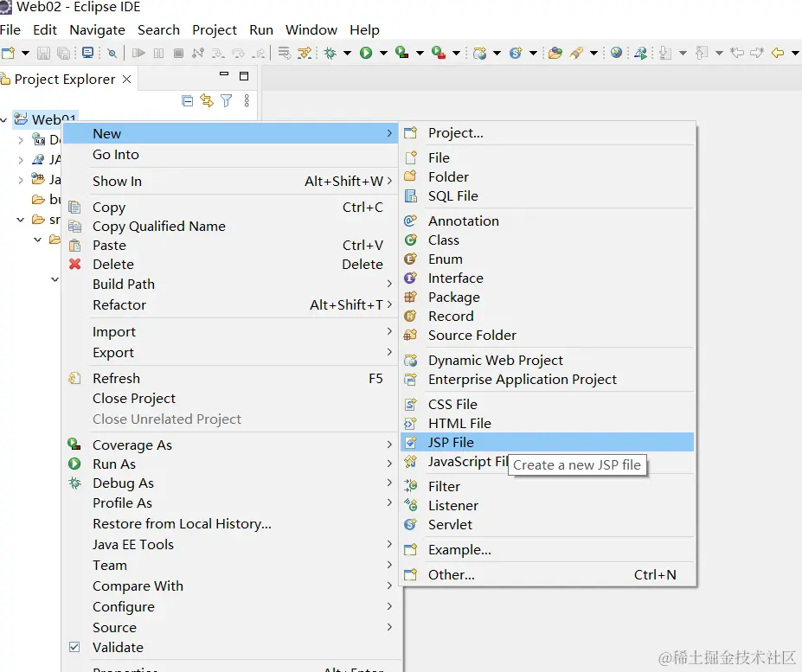Image resolution: width=802 pixels, height=672 pixels.
Task: Choose Listener from the New submenu
Action: point(548,506)
